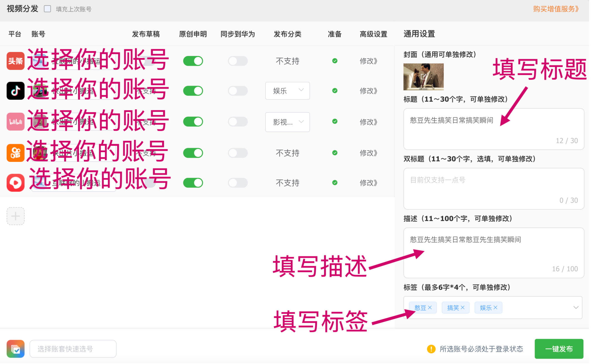Expand the tags dropdown arrow
The width and height of the screenshot is (592, 364).
(x=576, y=307)
